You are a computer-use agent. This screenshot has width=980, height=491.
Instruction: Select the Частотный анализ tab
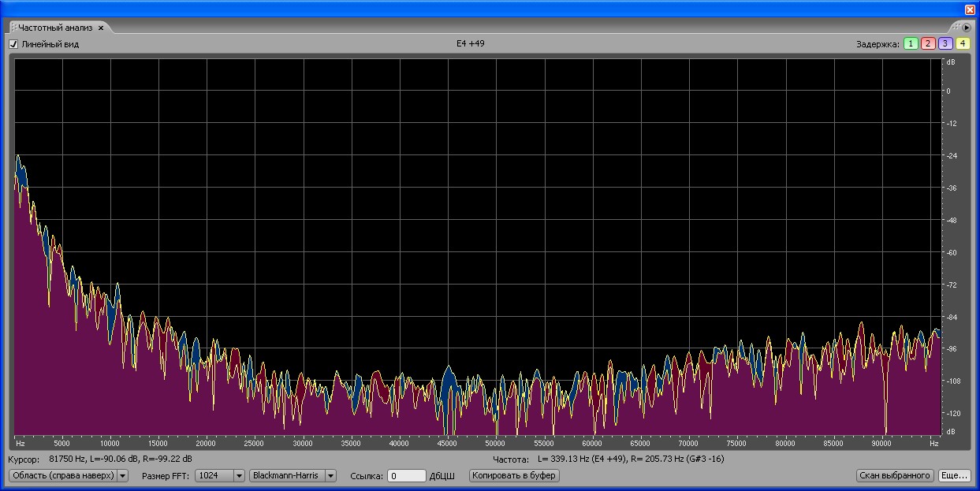click(55, 28)
